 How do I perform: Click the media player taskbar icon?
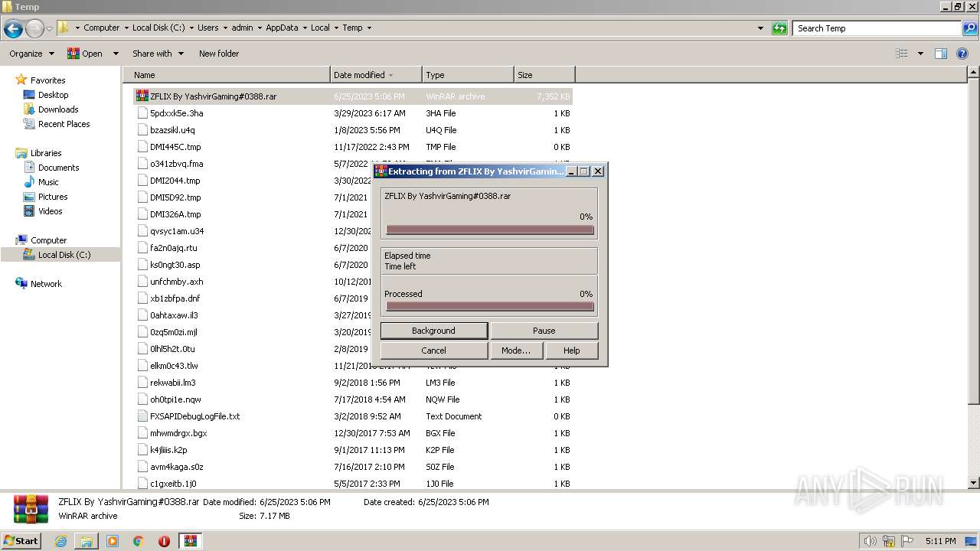tap(113, 541)
